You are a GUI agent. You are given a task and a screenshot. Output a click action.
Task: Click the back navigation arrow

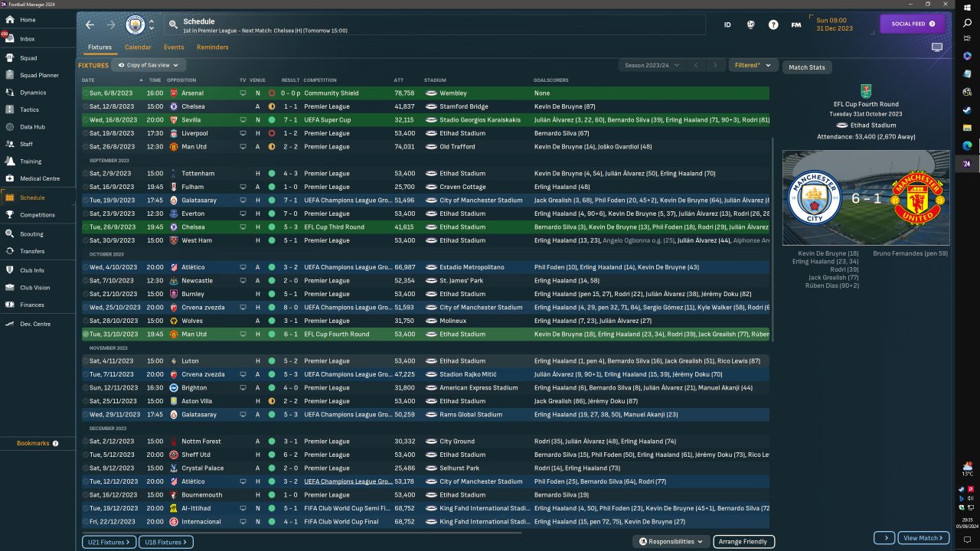90,24
